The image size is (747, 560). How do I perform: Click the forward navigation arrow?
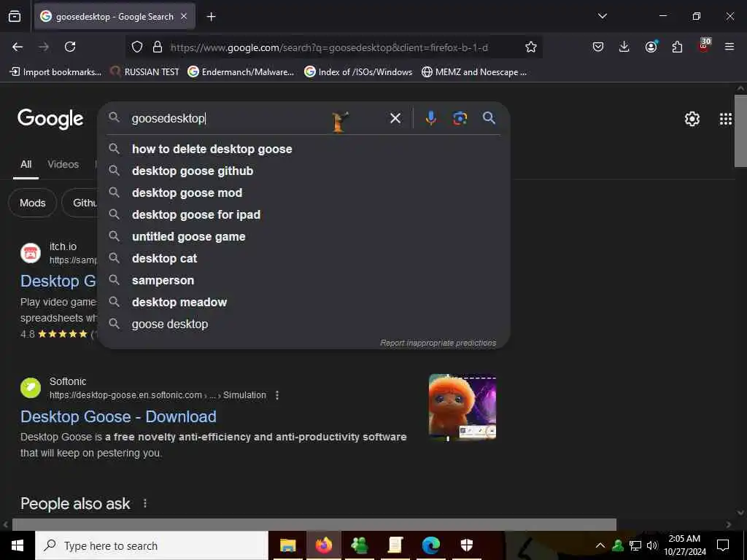pos(44,47)
